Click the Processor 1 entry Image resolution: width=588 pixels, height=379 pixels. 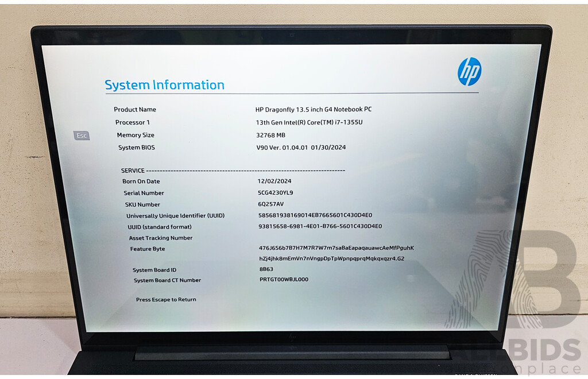coord(133,122)
